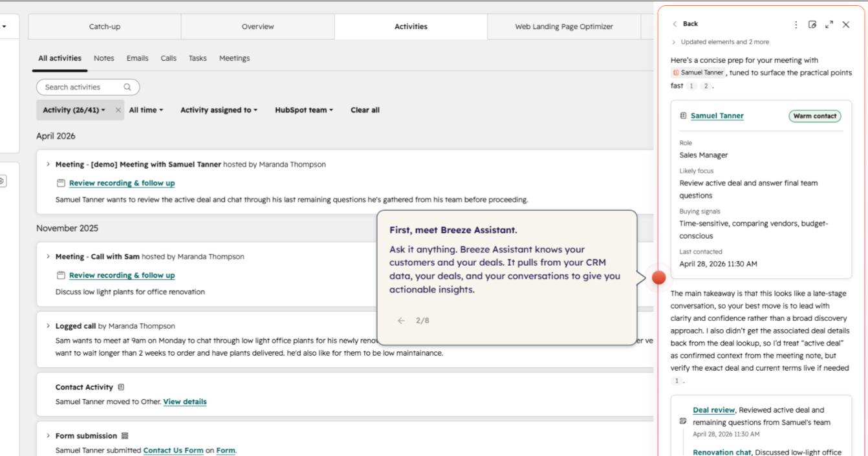
Task: Select the All activities sub-tab
Action: coord(60,58)
